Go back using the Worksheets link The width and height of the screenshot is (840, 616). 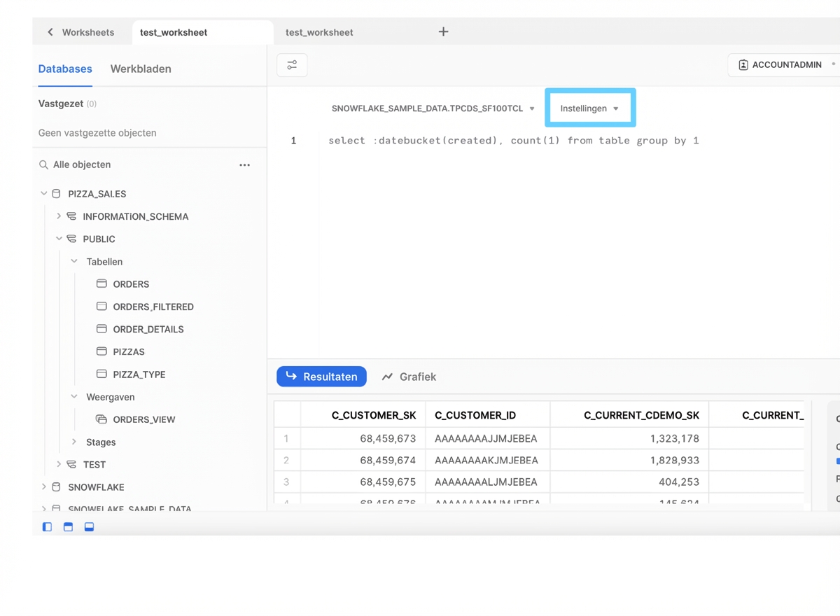(x=81, y=31)
